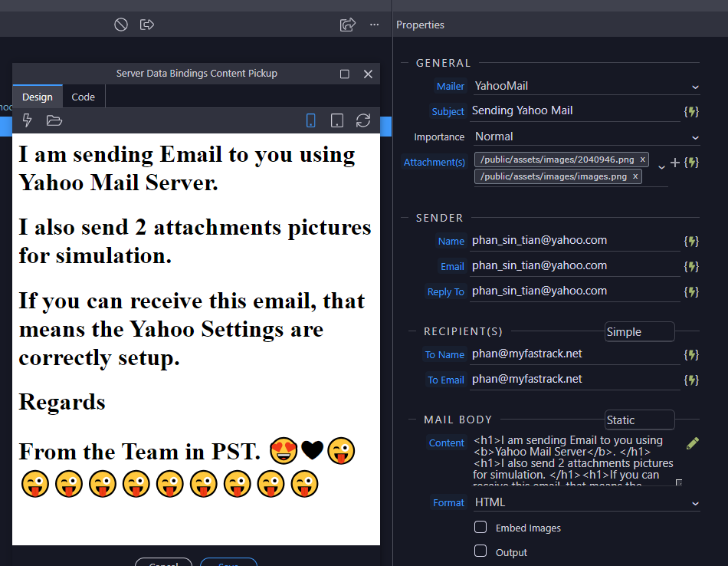Click the open folder icon in pickup toolbar
The width and height of the screenshot is (728, 566).
click(x=54, y=121)
